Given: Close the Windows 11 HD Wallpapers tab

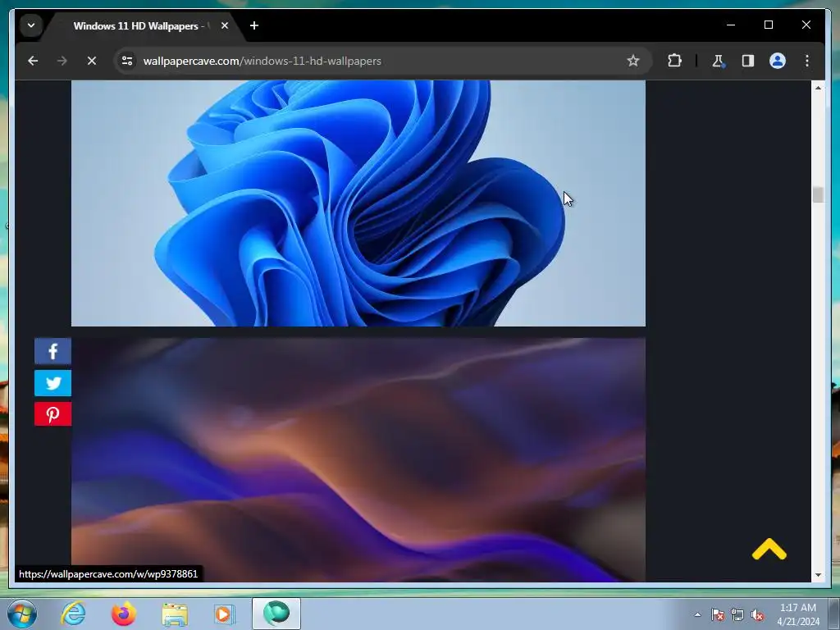Looking at the screenshot, I should click(225, 25).
